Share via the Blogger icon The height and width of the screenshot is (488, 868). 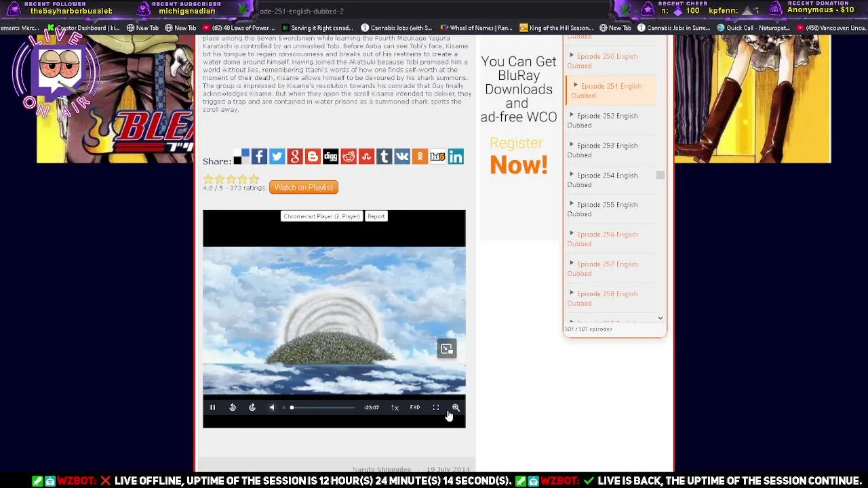pos(313,157)
